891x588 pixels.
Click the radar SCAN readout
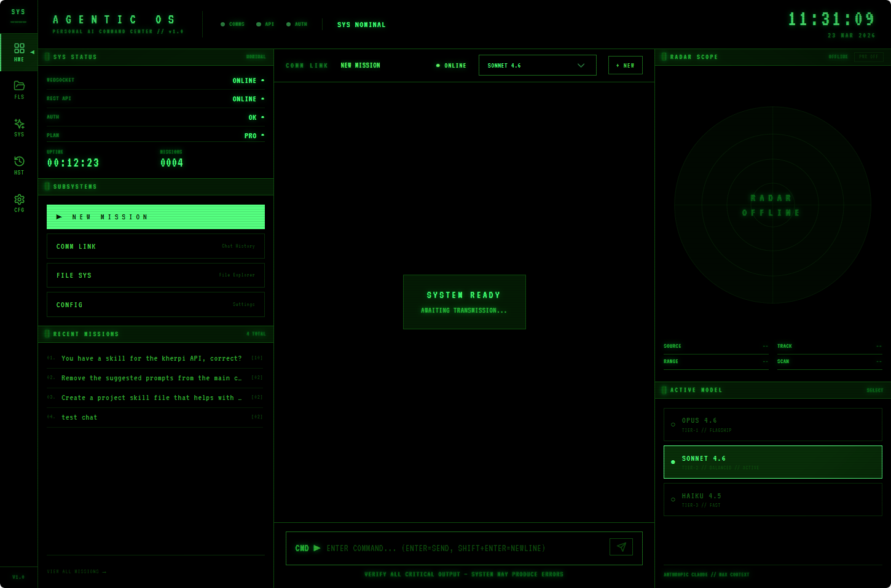pos(830,362)
